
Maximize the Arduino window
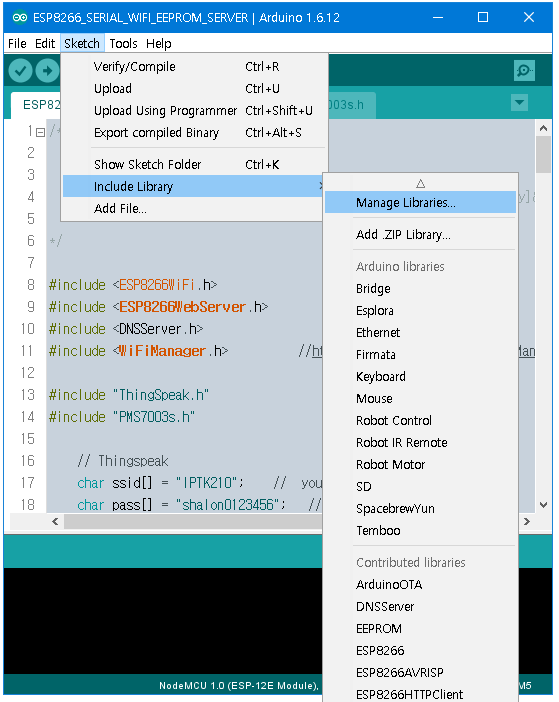pyautogui.click(x=483, y=17)
